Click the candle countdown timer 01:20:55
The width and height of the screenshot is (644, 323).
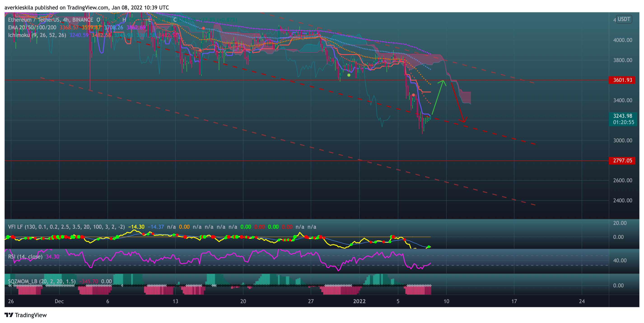point(623,122)
